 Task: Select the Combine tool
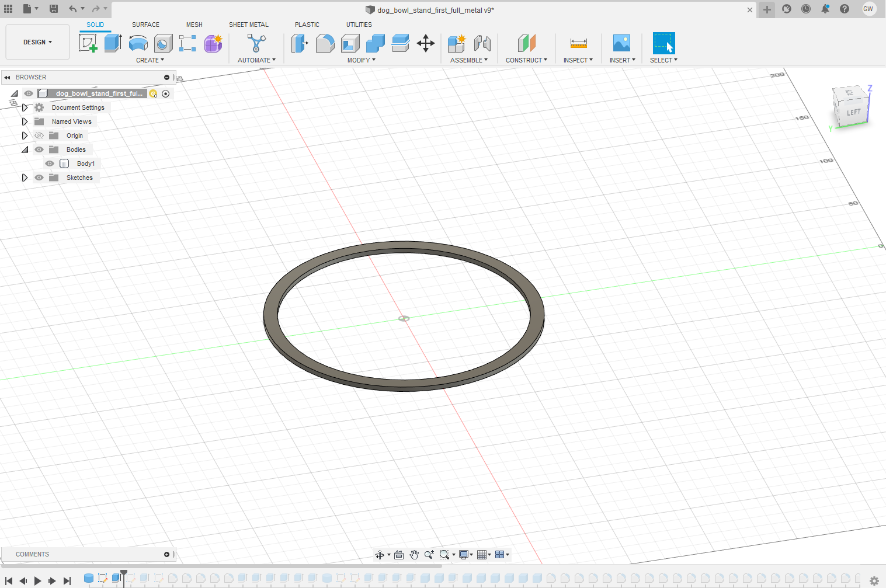click(x=375, y=43)
